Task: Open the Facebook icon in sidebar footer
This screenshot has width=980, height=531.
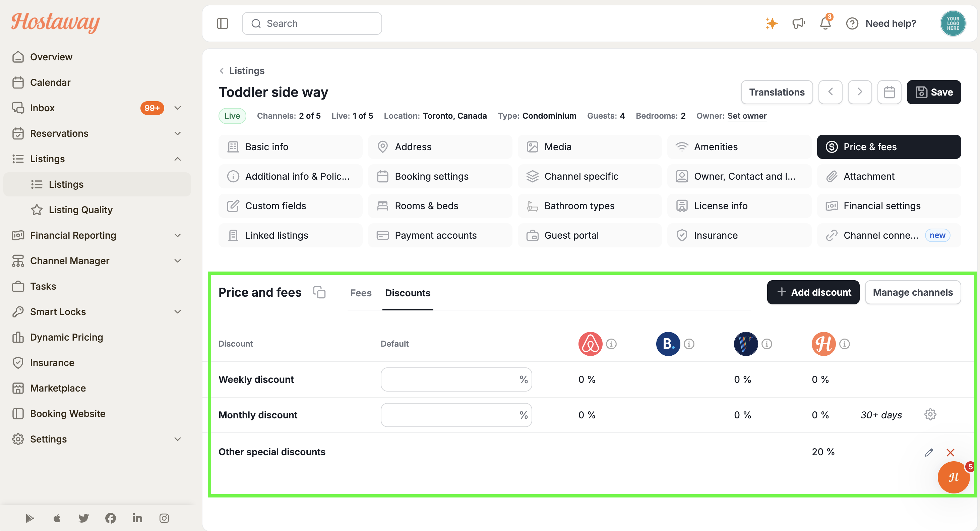Action: [x=110, y=518]
